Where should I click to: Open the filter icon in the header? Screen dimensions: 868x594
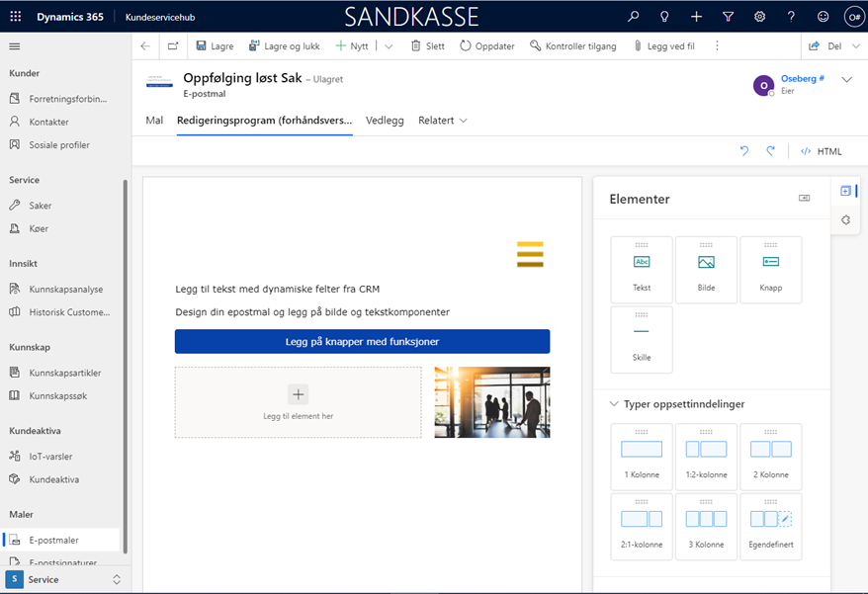(x=728, y=16)
